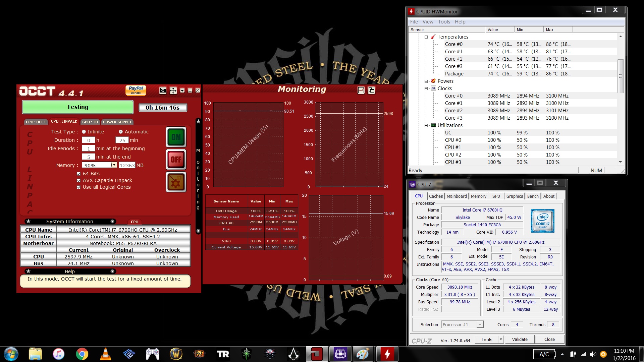Expand the Powers tree node in HWMonitor
This screenshot has height=362, width=644.
tap(426, 81)
